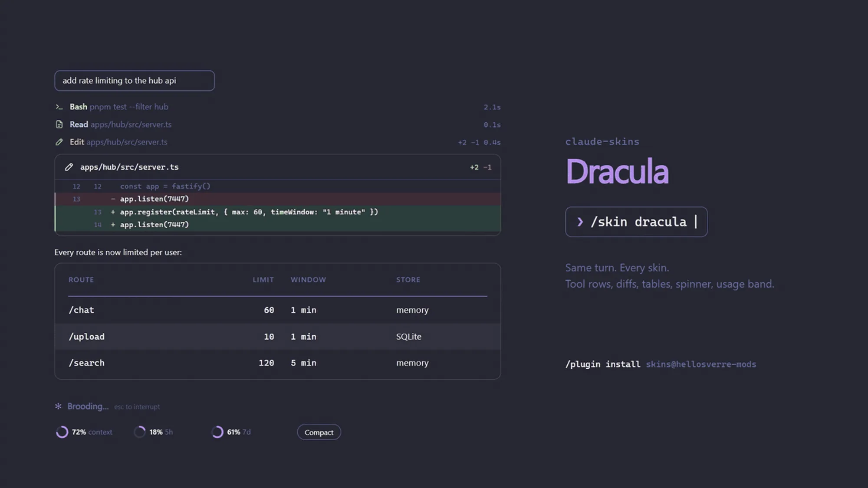868x488 pixels.
Task: Click the Edit pencil icon in the tool row
Action: coord(59,142)
